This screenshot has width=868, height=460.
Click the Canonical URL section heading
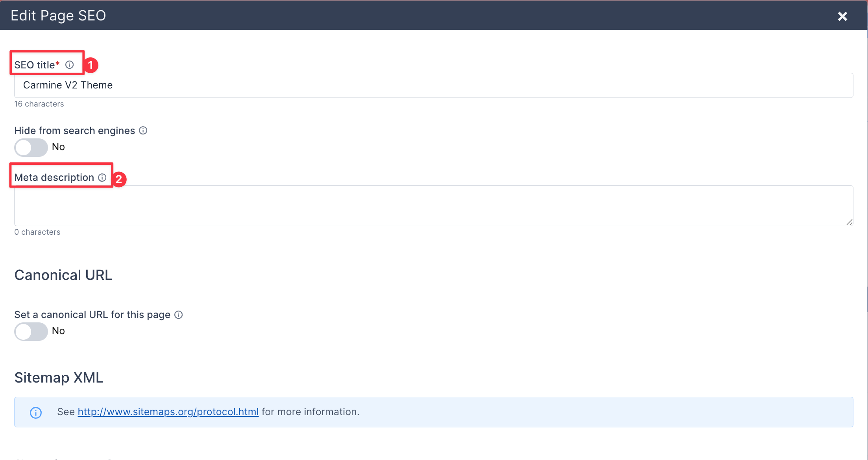pyautogui.click(x=63, y=275)
